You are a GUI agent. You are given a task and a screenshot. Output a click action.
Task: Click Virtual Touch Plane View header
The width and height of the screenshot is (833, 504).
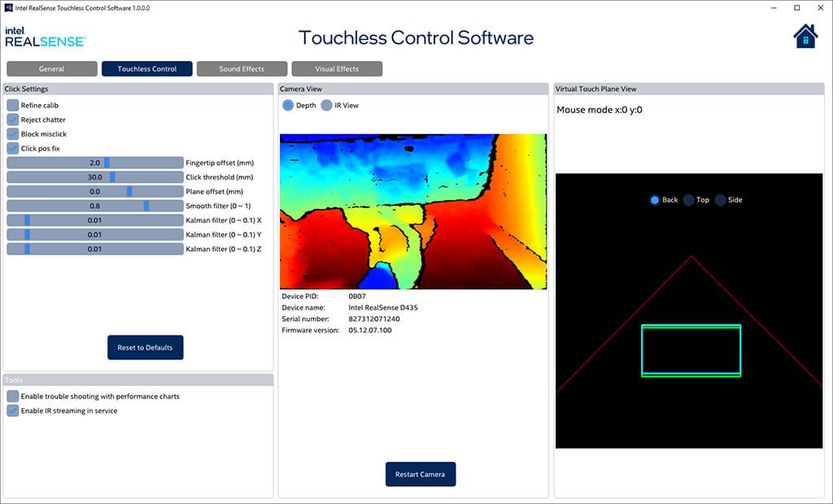tap(689, 89)
